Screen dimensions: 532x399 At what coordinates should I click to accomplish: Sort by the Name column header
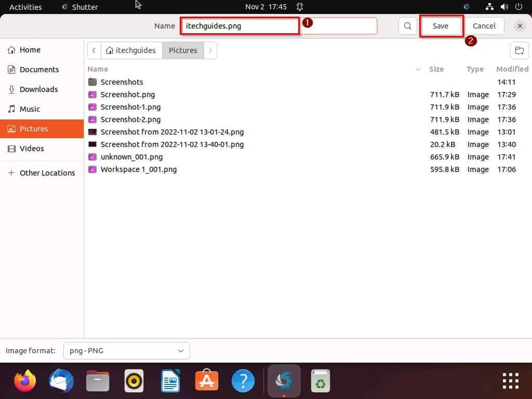click(x=98, y=69)
